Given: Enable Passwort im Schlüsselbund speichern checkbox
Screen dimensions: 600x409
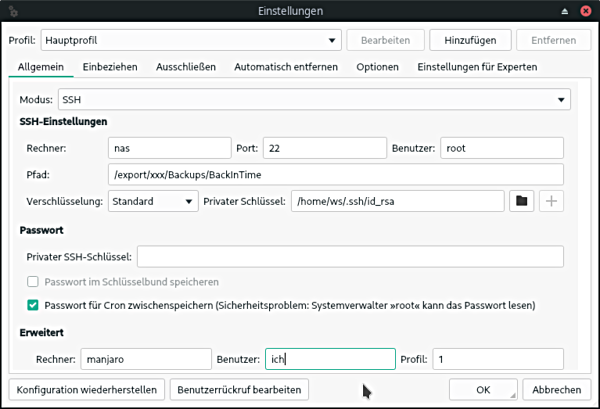Looking at the screenshot, I should point(33,282).
